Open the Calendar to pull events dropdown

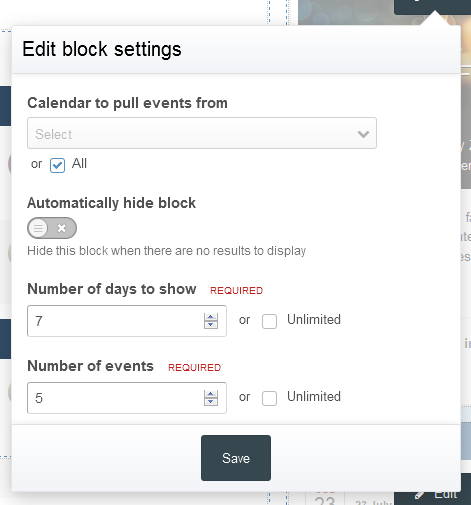202,133
